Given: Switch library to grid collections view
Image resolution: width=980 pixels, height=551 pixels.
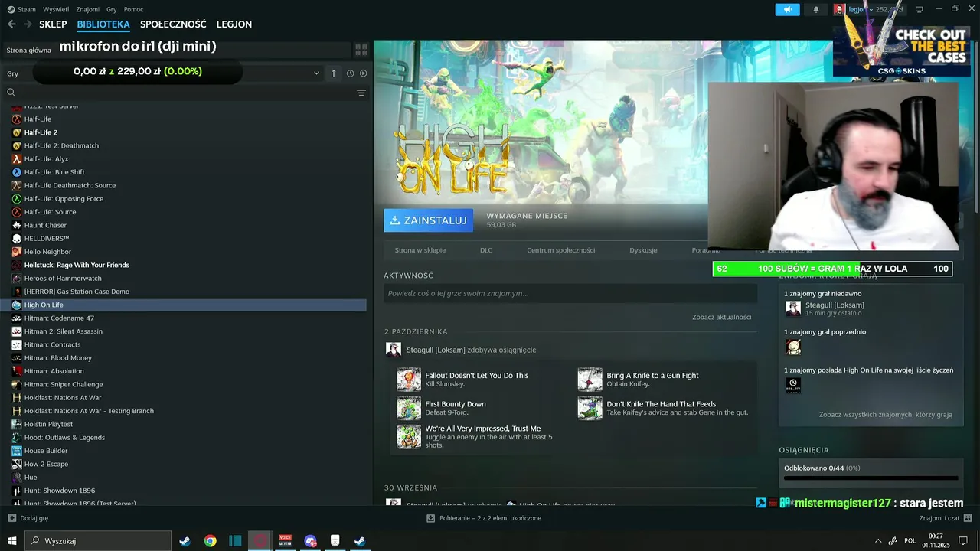Looking at the screenshot, I should coord(361,50).
